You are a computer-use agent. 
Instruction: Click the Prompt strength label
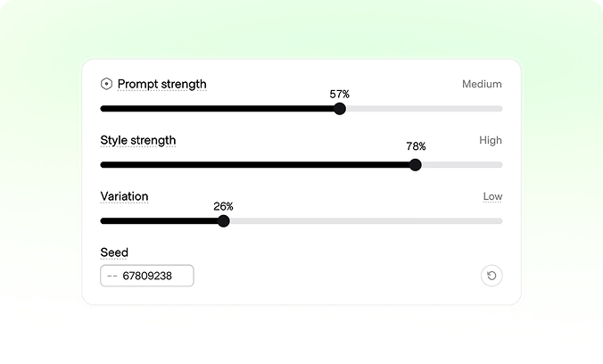162,84
